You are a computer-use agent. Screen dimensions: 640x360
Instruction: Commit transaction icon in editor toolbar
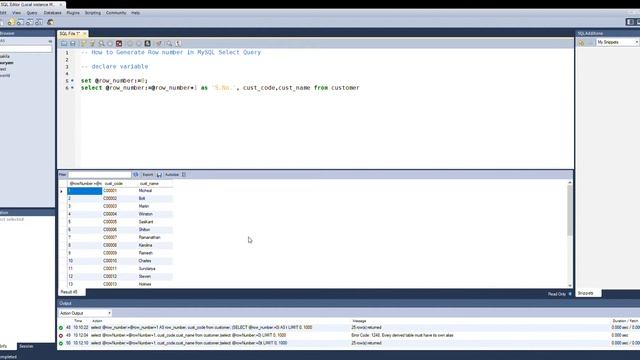click(x=130, y=43)
